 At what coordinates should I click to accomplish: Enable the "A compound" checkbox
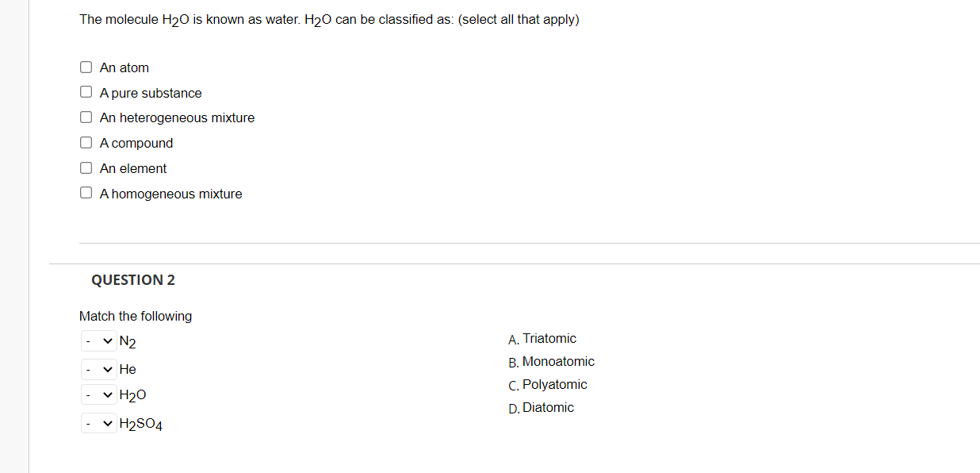[86, 142]
